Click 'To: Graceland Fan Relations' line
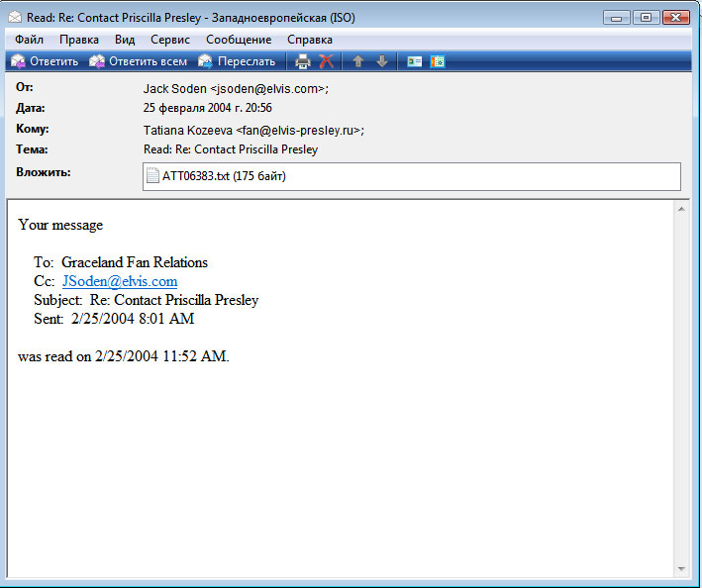The width and height of the screenshot is (702, 588). coord(121,262)
